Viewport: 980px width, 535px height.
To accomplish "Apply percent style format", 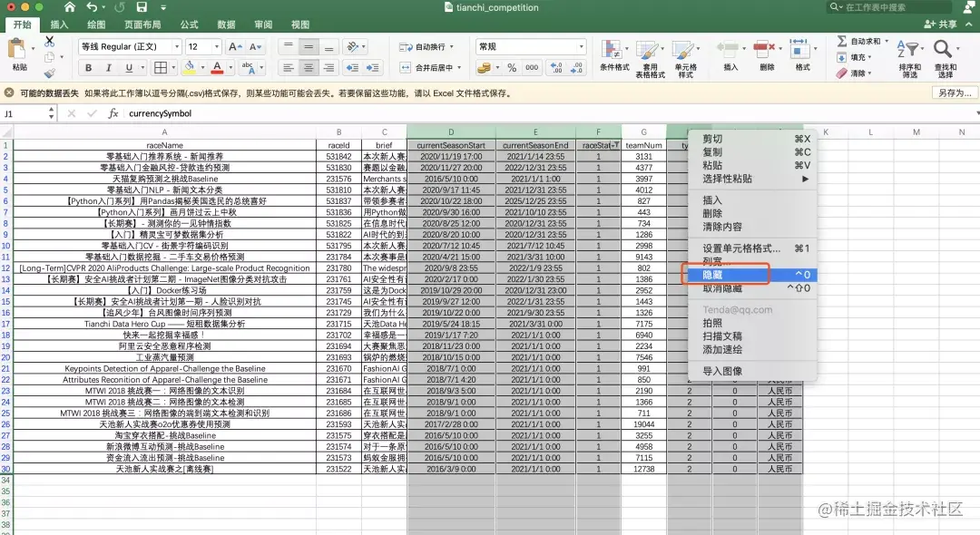I will tap(512, 67).
